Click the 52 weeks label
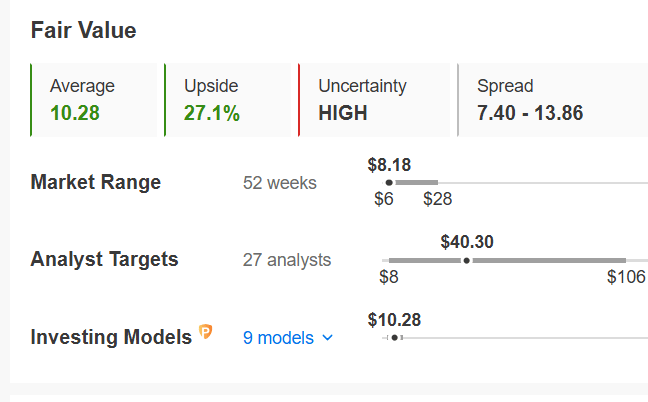 [x=280, y=183]
